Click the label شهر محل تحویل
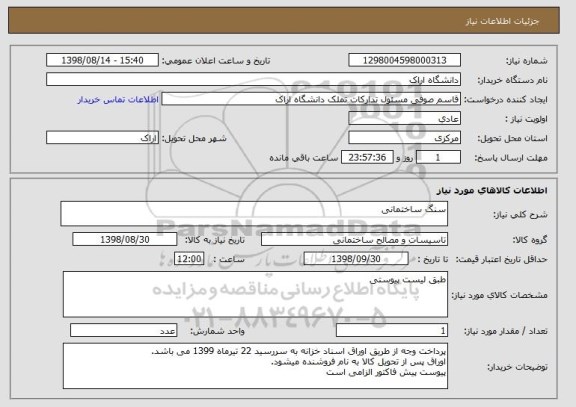 194,138
